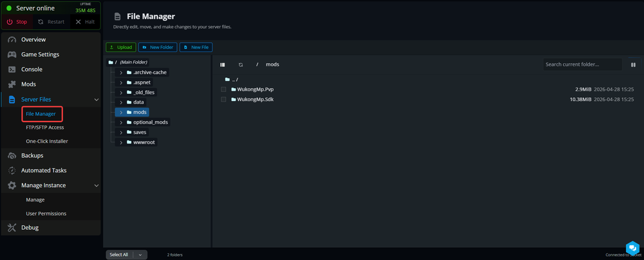Image resolution: width=644 pixels, height=260 pixels.
Task: Tick the WukongMp.Sdk checkbox
Action: coord(223,99)
